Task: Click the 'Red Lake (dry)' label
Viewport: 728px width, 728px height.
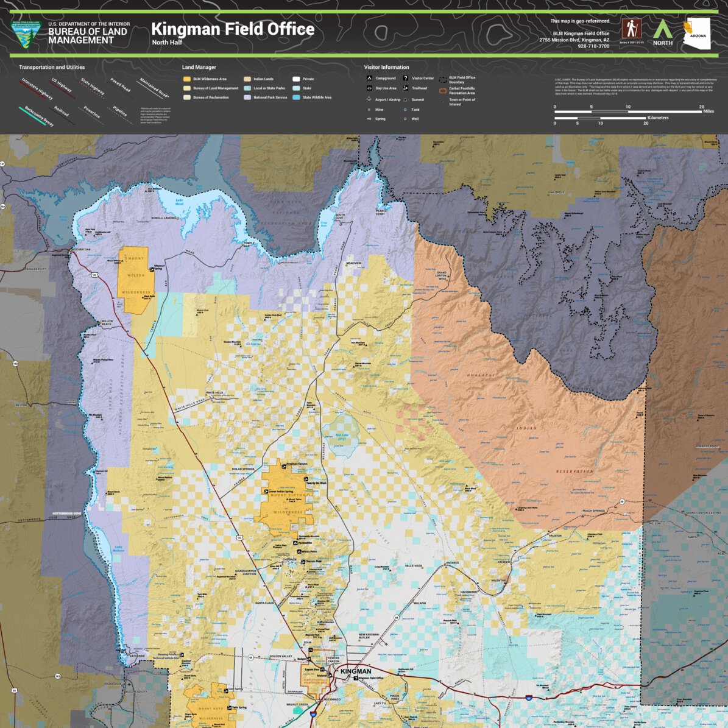Action: click(341, 437)
